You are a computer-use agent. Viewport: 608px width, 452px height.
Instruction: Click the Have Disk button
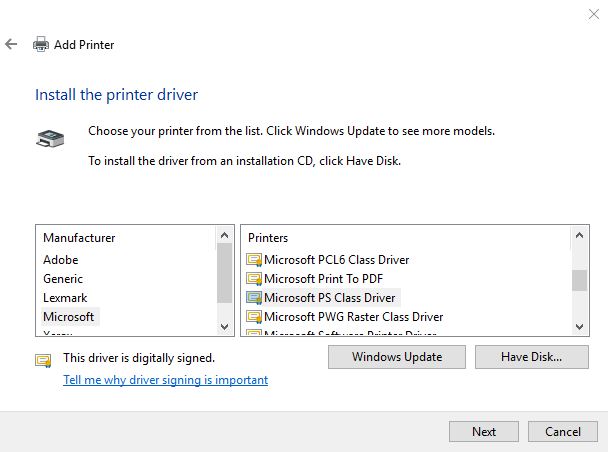pyautogui.click(x=532, y=357)
